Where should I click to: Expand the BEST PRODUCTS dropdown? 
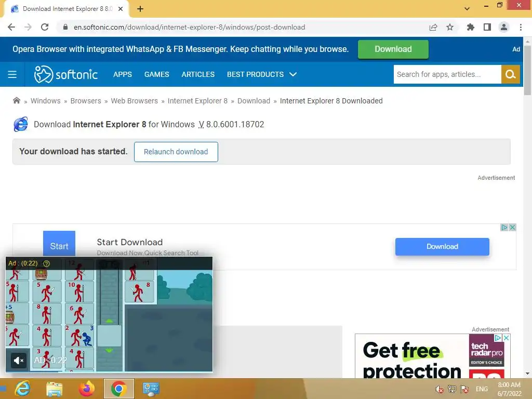click(262, 74)
